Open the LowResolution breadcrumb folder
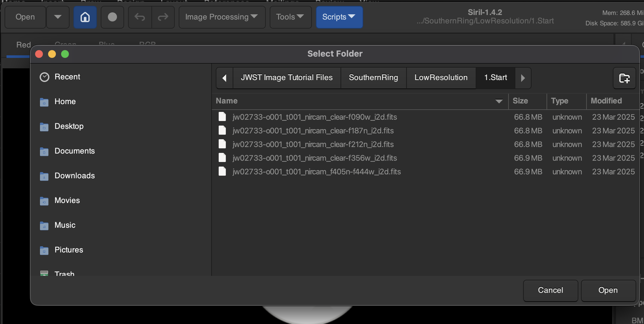The width and height of the screenshot is (644, 324). coord(441,77)
